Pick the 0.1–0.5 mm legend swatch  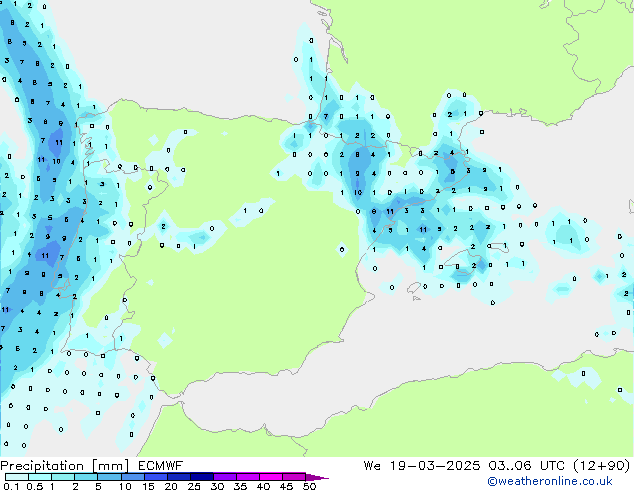tap(17, 477)
